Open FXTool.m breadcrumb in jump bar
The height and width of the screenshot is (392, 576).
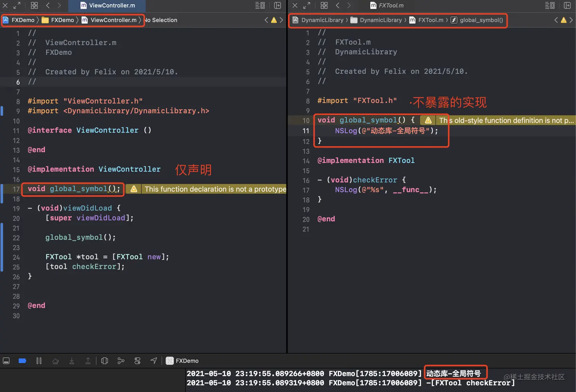click(x=426, y=20)
